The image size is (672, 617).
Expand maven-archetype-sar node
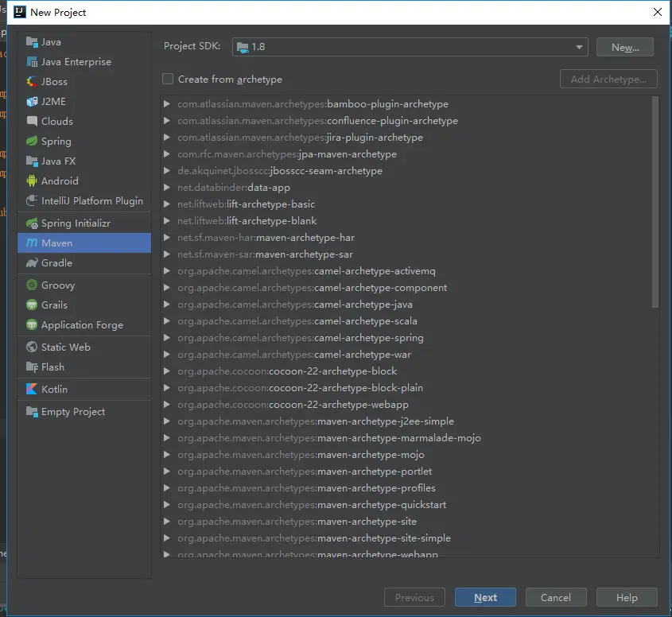167,254
